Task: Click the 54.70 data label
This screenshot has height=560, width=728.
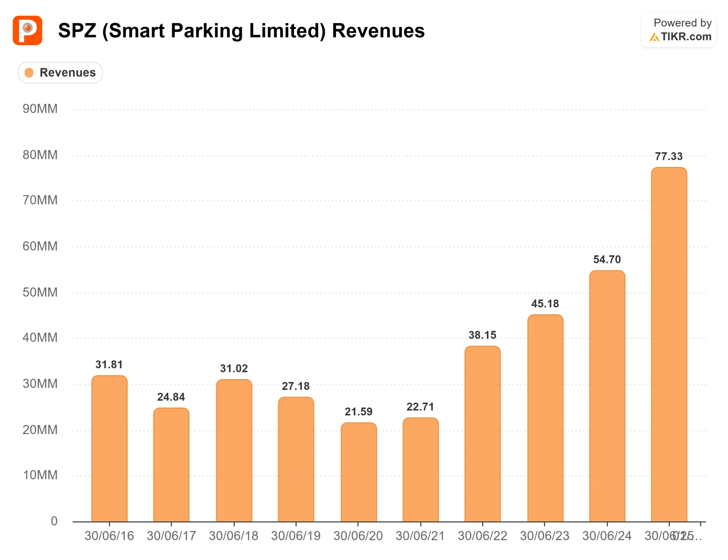Action: tap(607, 259)
